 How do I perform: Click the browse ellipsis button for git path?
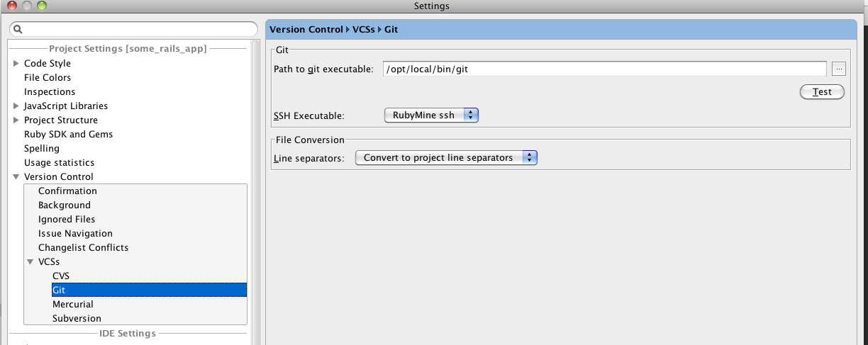839,69
